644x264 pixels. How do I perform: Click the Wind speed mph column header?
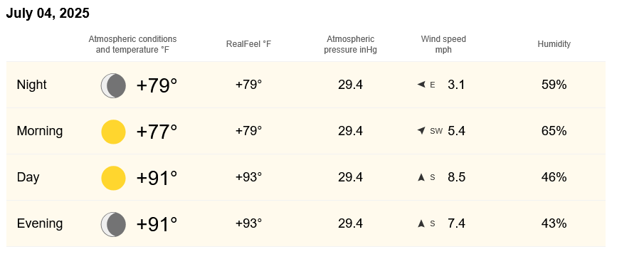tap(443, 44)
